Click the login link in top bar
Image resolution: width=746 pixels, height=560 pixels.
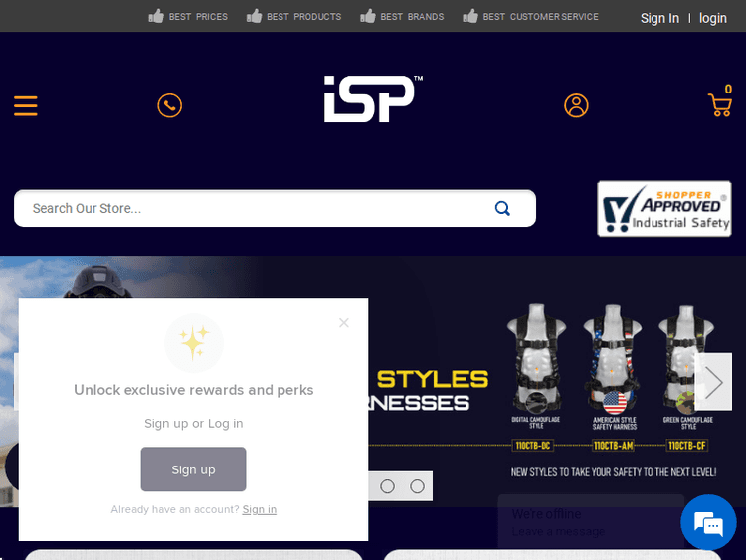point(713,18)
